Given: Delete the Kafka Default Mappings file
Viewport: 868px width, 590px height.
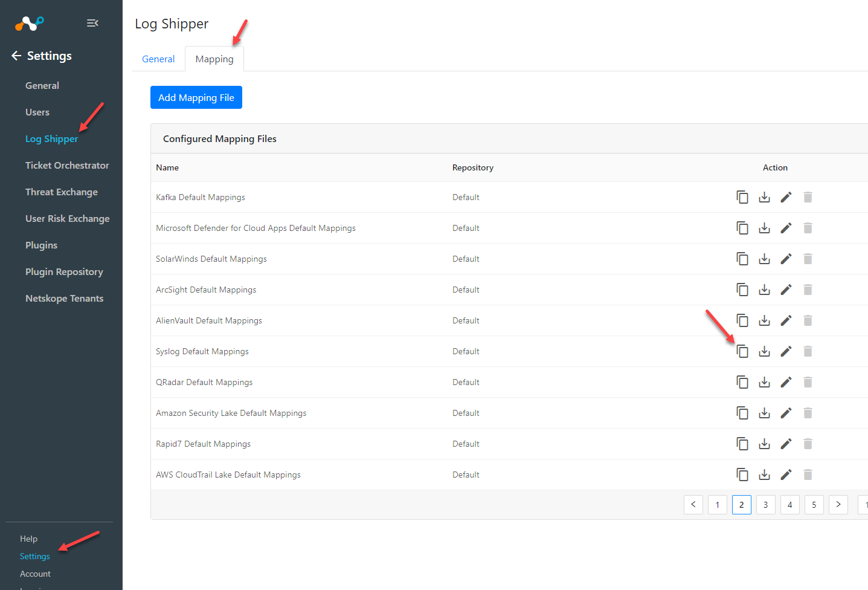Looking at the screenshot, I should click(x=808, y=197).
